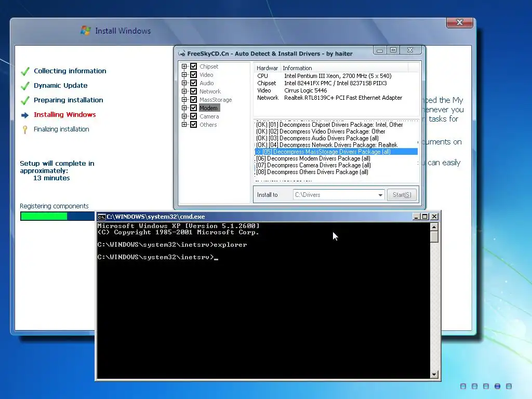Click the cmd.exe title bar icon

click(x=101, y=217)
